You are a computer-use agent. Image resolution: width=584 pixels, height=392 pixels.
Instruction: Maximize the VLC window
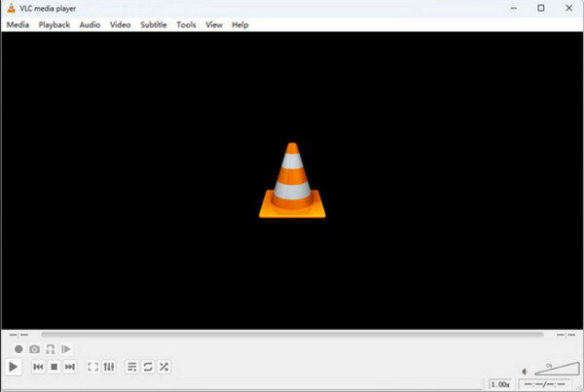[x=541, y=8]
